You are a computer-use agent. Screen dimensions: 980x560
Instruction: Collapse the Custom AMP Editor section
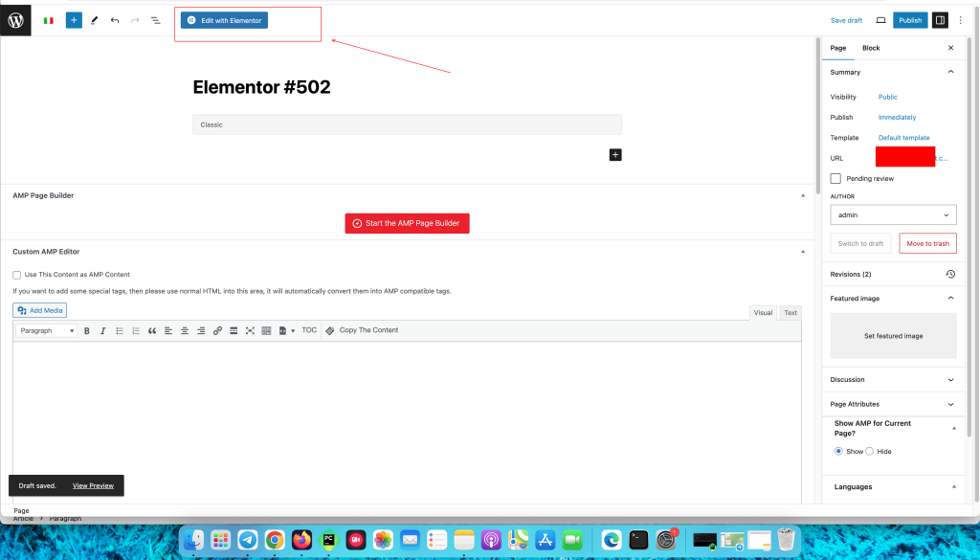coord(803,252)
